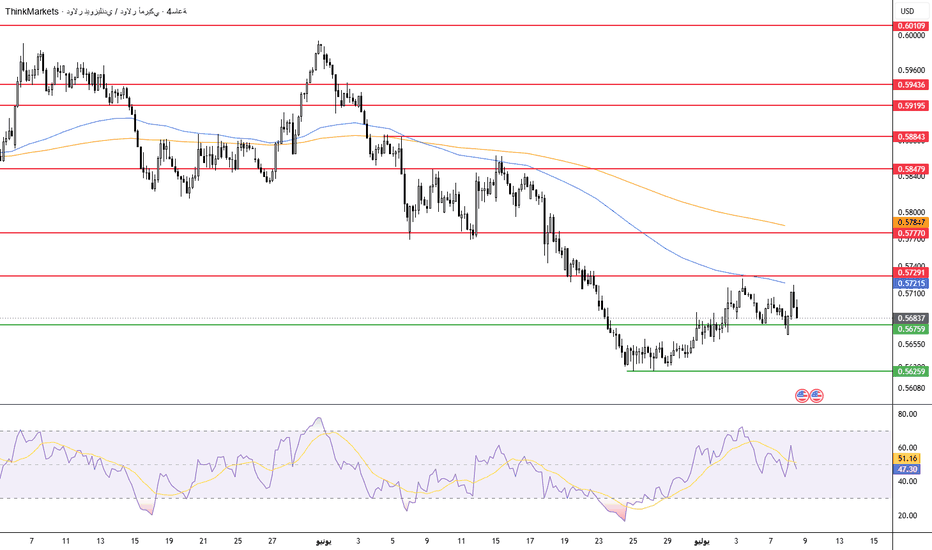This screenshot has height=550, width=932.
Task: Select the green 0.56759 support label
Action: pyautogui.click(x=911, y=329)
